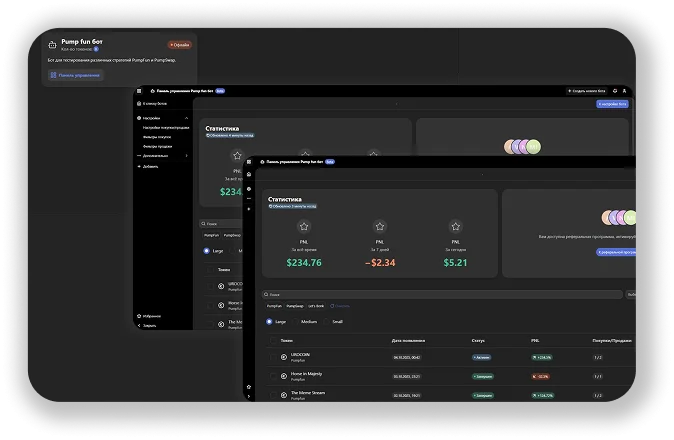Tick select-all checkbox beside Токен header
Screen dimensions: 674x440
point(273,340)
